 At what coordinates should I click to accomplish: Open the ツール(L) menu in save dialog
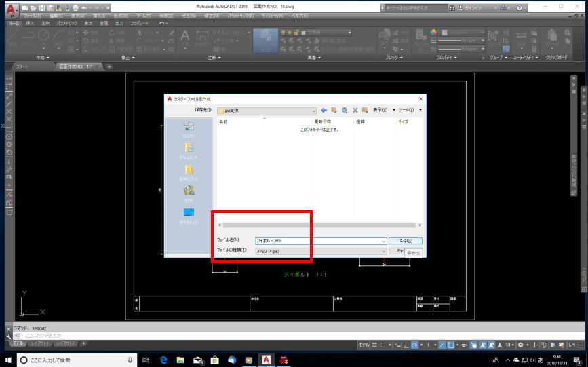coord(410,110)
